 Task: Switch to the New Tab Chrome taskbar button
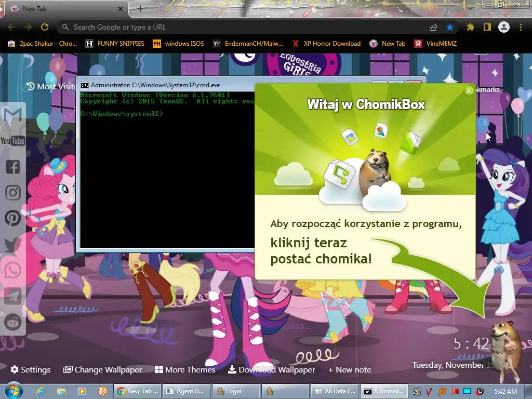[x=137, y=391]
